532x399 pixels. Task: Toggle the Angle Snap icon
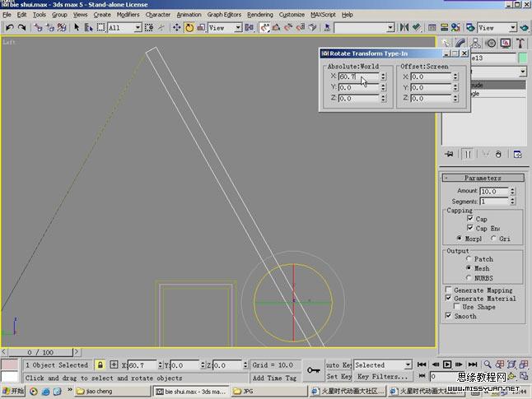tap(277, 27)
